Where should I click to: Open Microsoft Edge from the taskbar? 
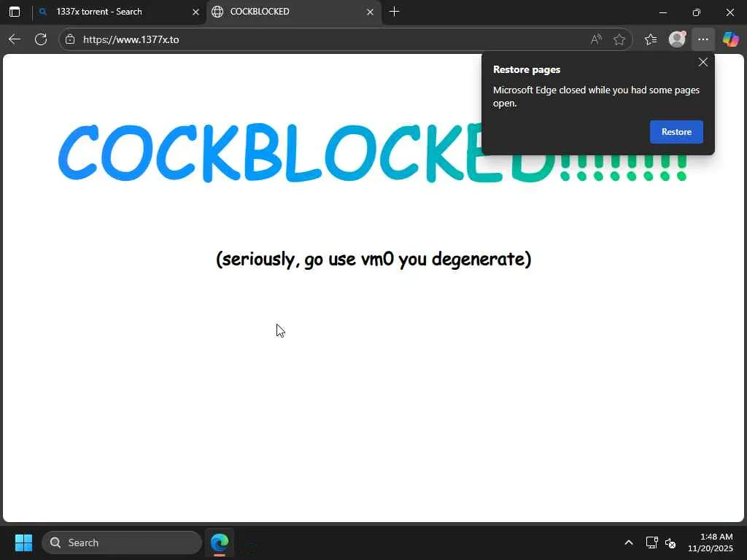220,542
